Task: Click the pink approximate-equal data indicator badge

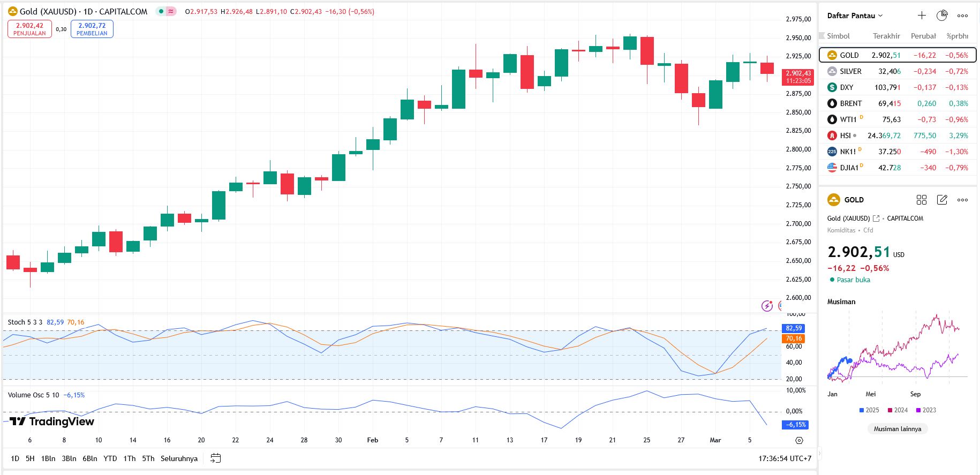Action: click(171, 11)
